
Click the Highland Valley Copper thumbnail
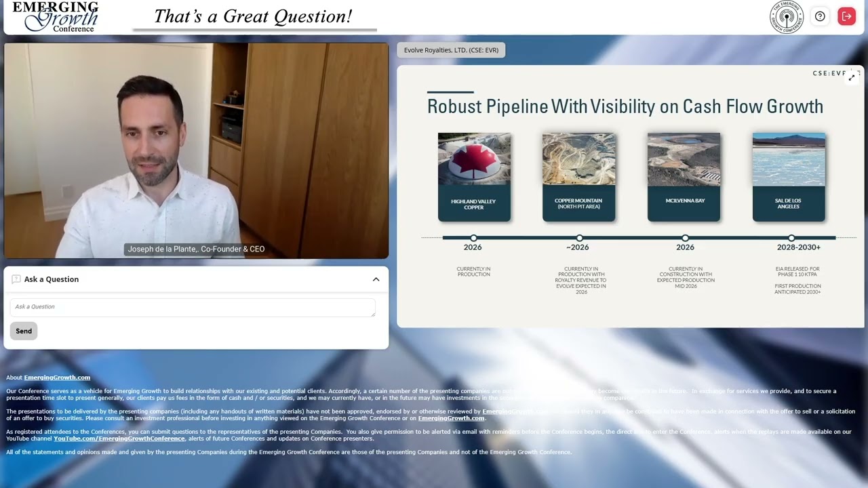pyautogui.click(x=474, y=177)
